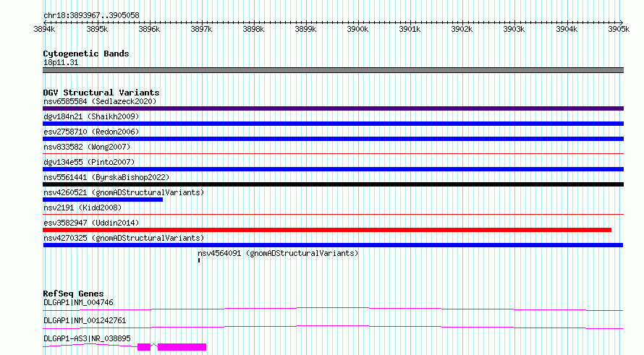Open the DGV Structural Variants track title
The image size is (644, 355).
click(101, 93)
